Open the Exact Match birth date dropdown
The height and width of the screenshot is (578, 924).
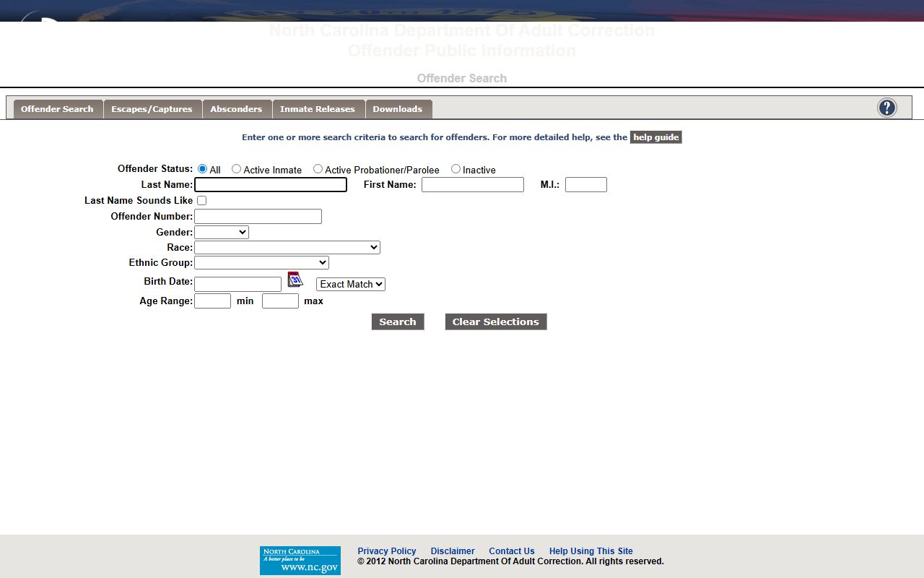tap(351, 285)
